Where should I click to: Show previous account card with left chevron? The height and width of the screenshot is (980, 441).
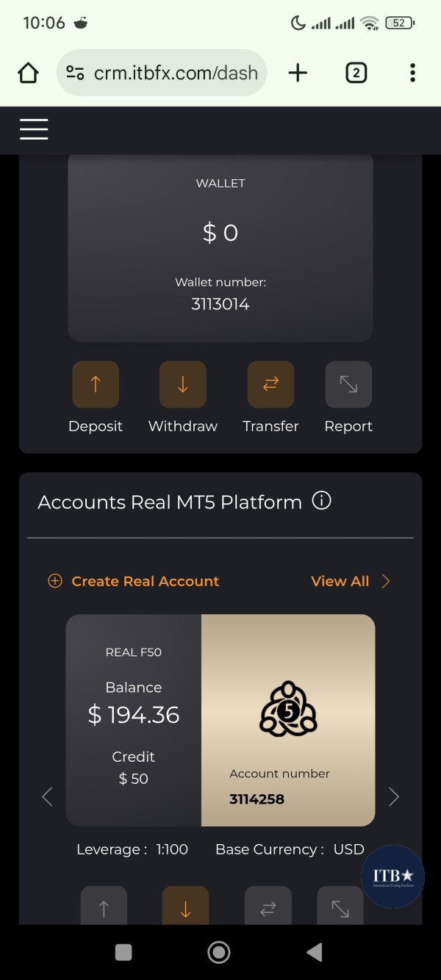click(x=47, y=796)
